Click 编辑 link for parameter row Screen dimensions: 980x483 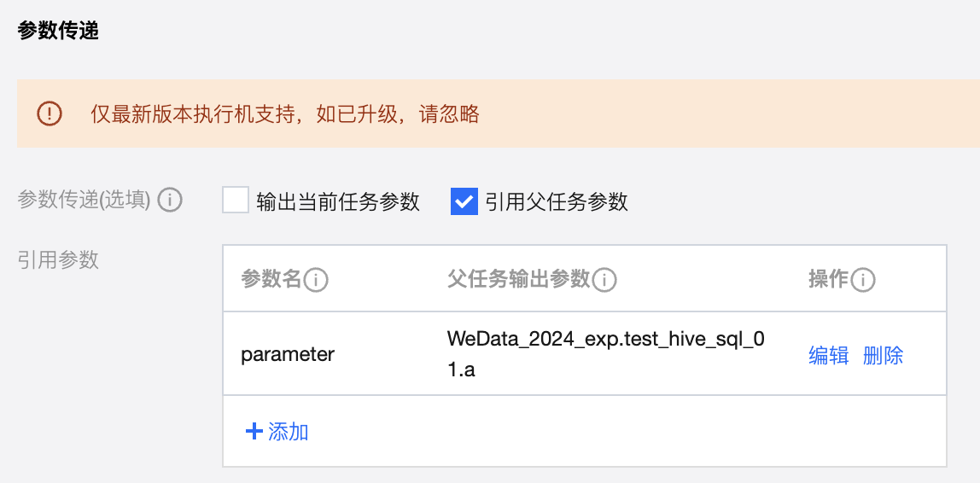tap(828, 355)
